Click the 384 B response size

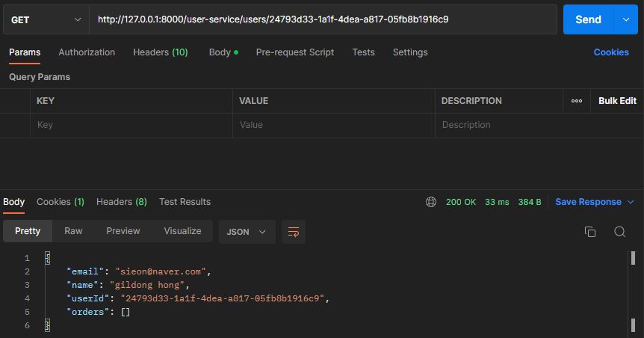(x=530, y=202)
